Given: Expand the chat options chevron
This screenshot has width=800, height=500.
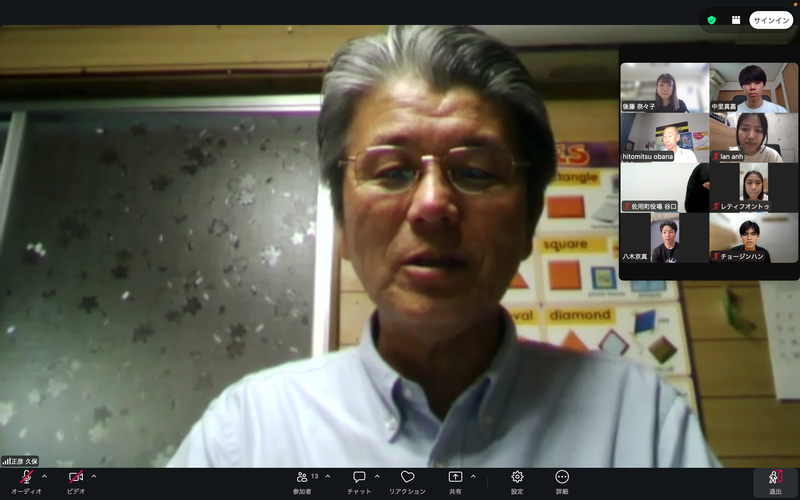Looking at the screenshot, I should pos(377,477).
